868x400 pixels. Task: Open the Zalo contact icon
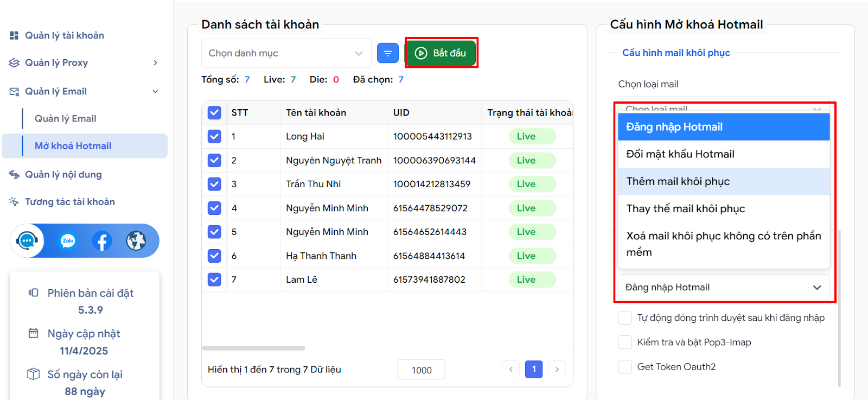[x=68, y=240]
